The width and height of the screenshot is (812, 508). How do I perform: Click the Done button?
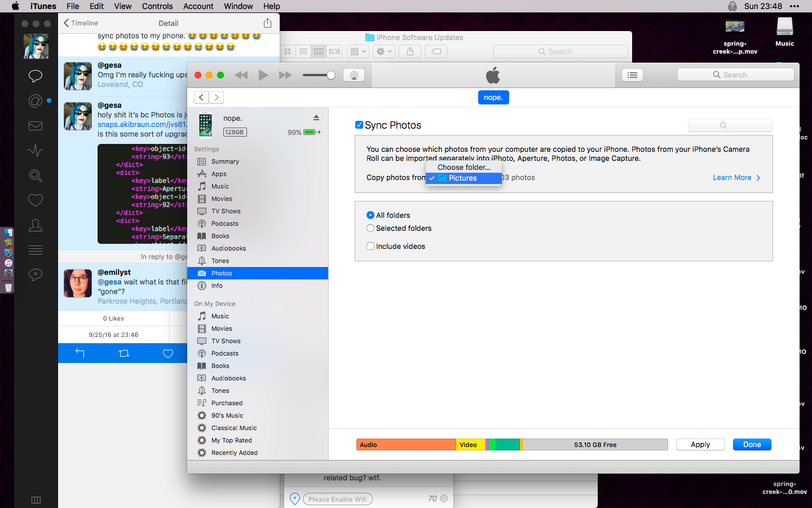[752, 445]
